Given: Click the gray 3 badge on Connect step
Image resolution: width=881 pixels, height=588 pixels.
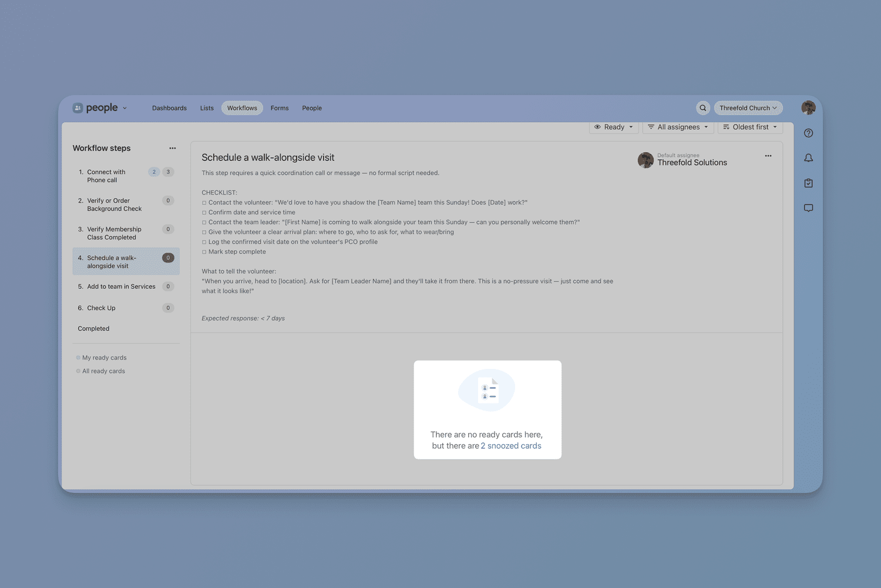Looking at the screenshot, I should point(168,172).
